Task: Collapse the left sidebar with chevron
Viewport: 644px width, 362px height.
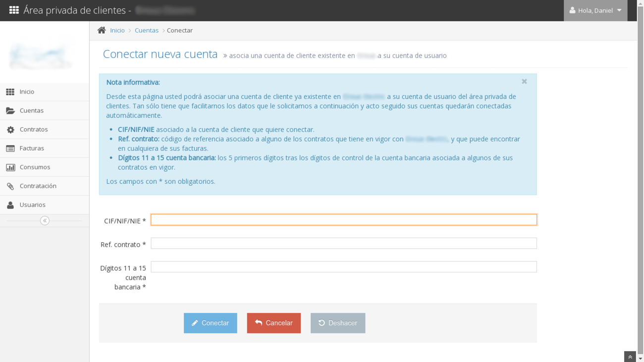Action: (45, 220)
